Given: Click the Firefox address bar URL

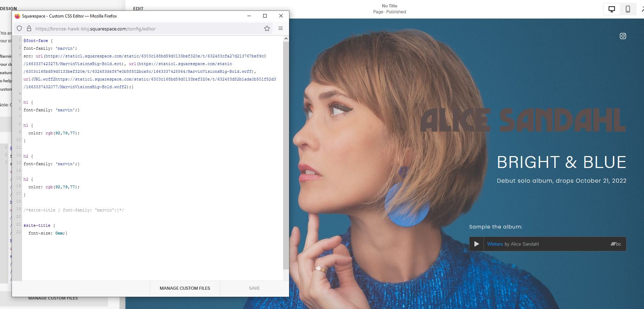Looking at the screenshot, I should coord(95,29).
